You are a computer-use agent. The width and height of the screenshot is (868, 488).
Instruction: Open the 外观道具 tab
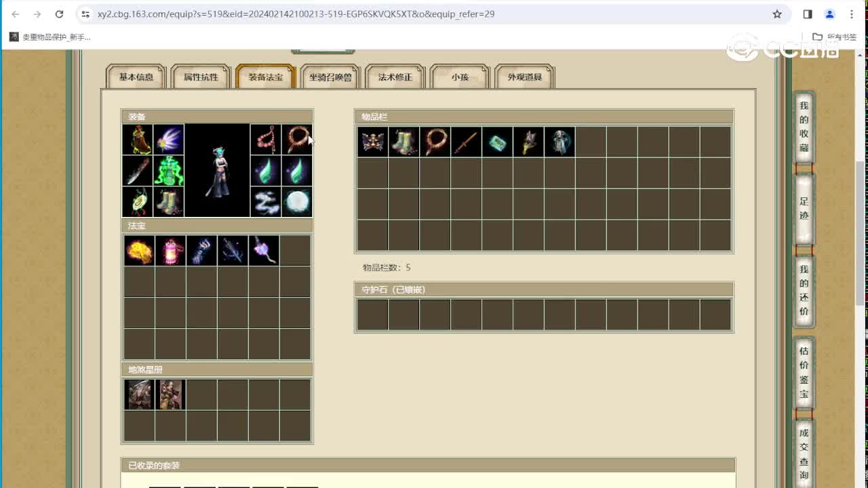[525, 77]
